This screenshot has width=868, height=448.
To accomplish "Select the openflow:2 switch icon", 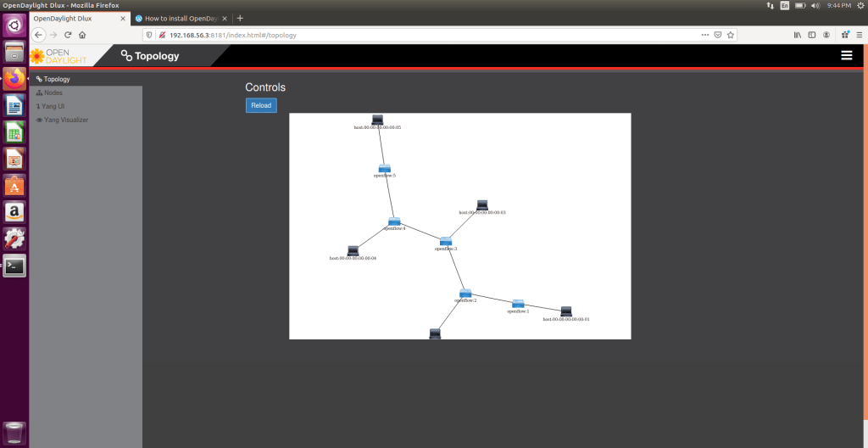I will coord(465,293).
